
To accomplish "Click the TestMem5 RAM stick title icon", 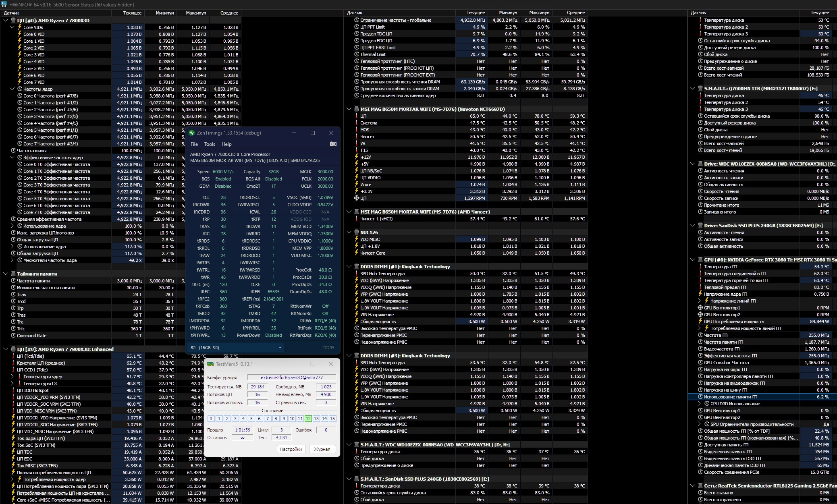I will tap(210, 364).
